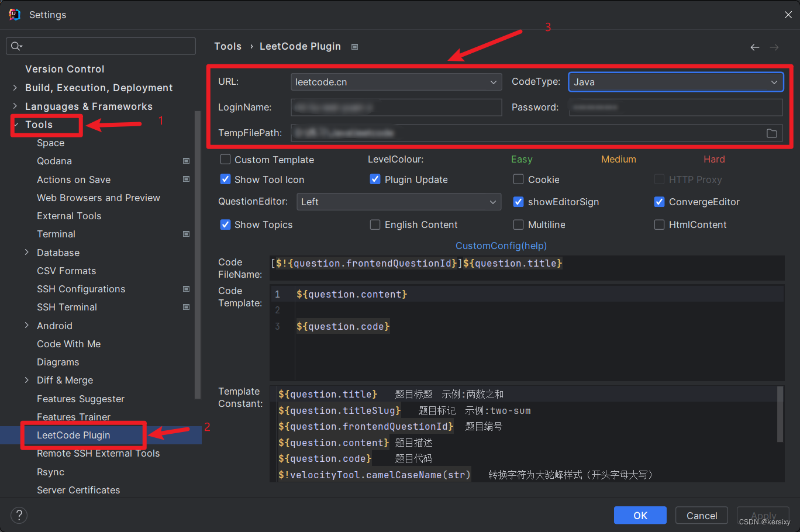Screen dimensions: 800x532
Task: Click the OK button
Action: [640, 515]
